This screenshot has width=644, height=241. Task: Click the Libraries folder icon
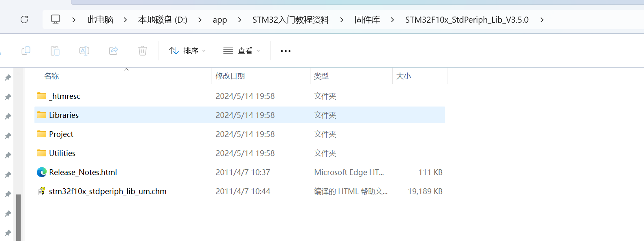[41, 115]
